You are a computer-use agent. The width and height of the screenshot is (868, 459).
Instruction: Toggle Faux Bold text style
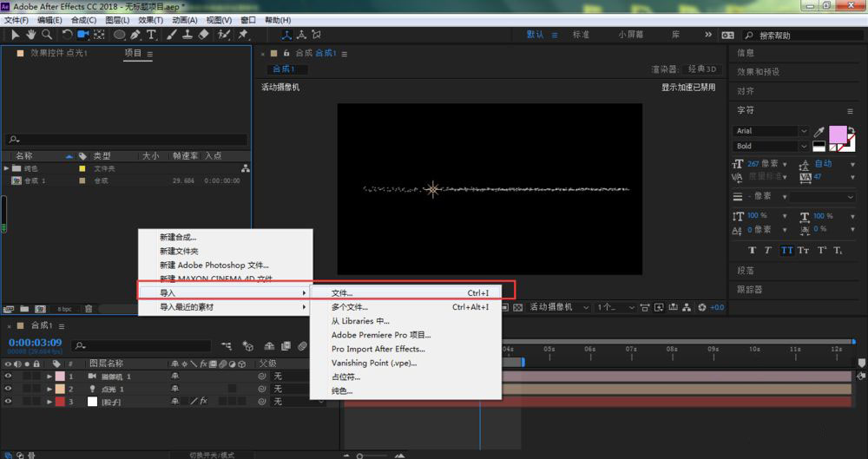752,250
